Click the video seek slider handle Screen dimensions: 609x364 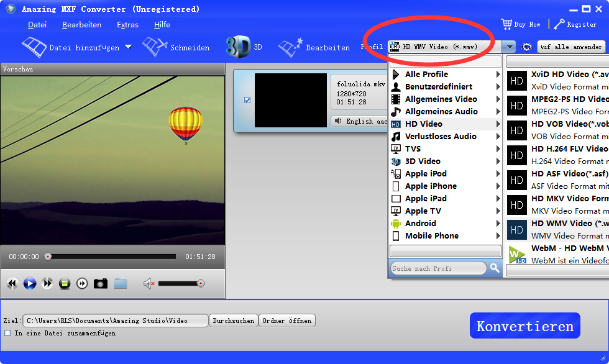click(48, 257)
